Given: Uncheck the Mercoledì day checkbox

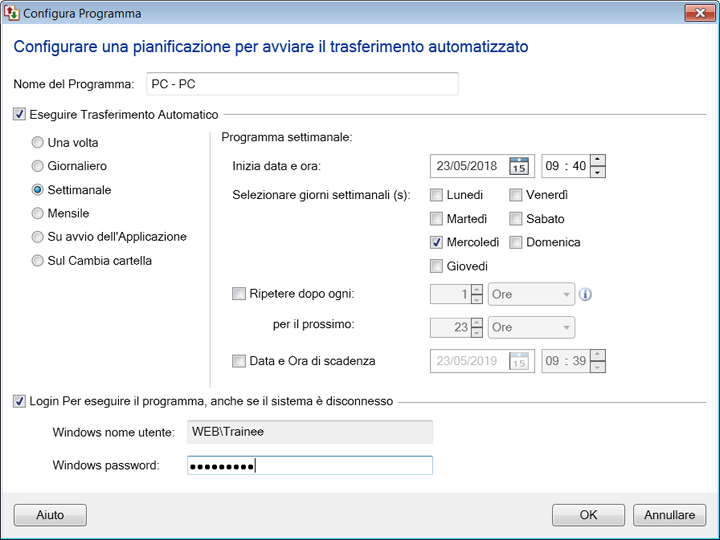Looking at the screenshot, I should 437,242.
